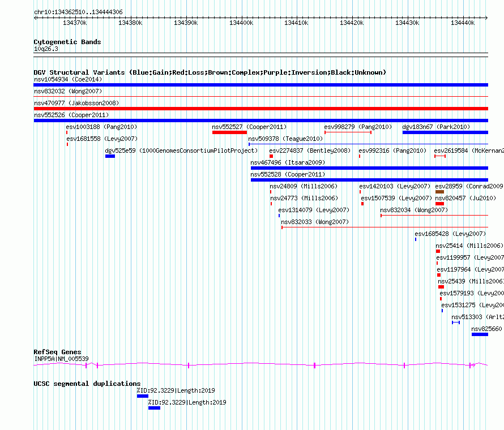Click the blue dgv525e59 gain bar

pos(110,156)
